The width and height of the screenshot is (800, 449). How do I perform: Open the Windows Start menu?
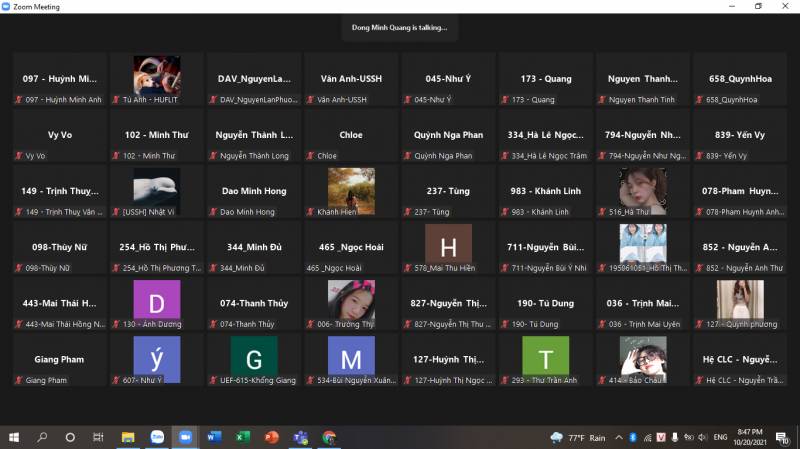[14, 437]
